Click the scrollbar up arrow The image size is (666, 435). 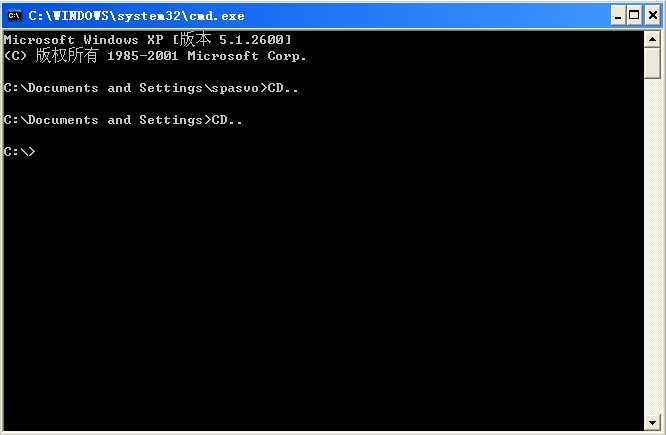pos(652,39)
